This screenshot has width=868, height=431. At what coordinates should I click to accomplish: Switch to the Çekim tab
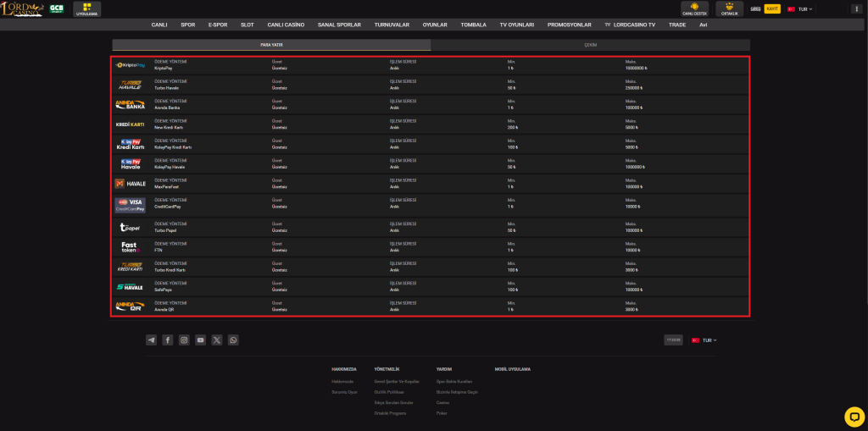pos(590,45)
